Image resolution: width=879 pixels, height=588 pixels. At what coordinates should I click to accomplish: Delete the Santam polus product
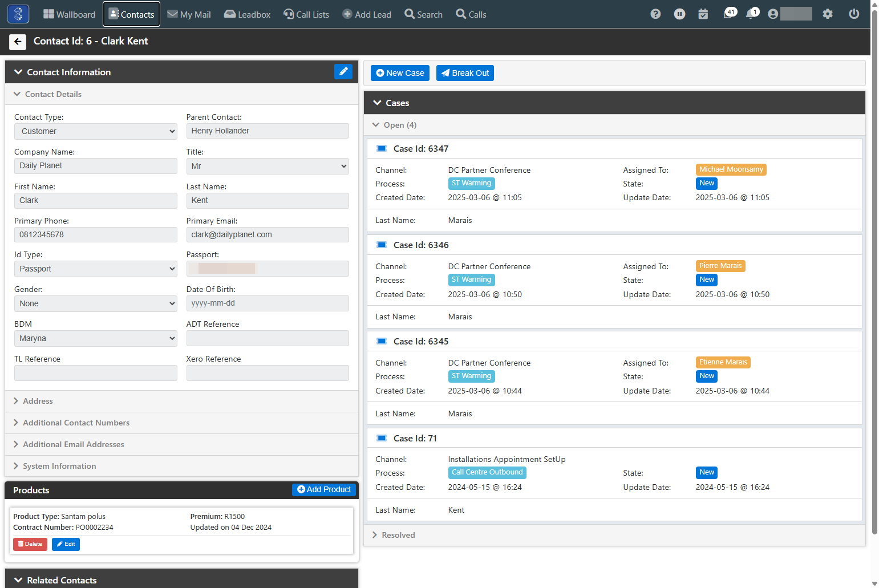tap(30, 544)
